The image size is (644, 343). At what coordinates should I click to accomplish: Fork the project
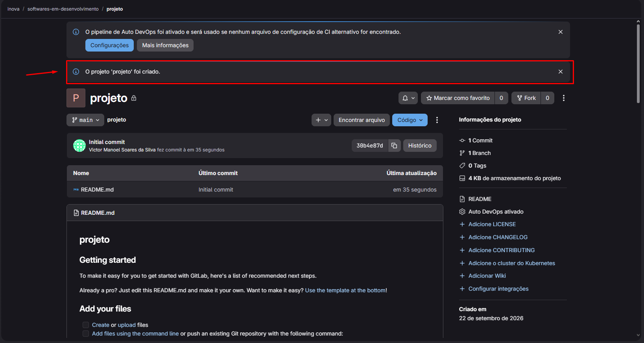(x=526, y=98)
